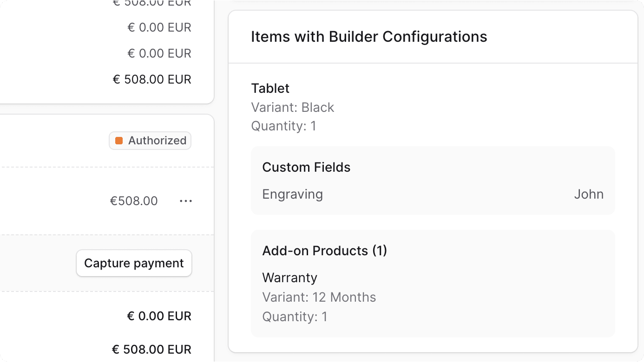Click the Add-on Products (1) heading
This screenshot has height=362, width=644.
[x=324, y=251]
